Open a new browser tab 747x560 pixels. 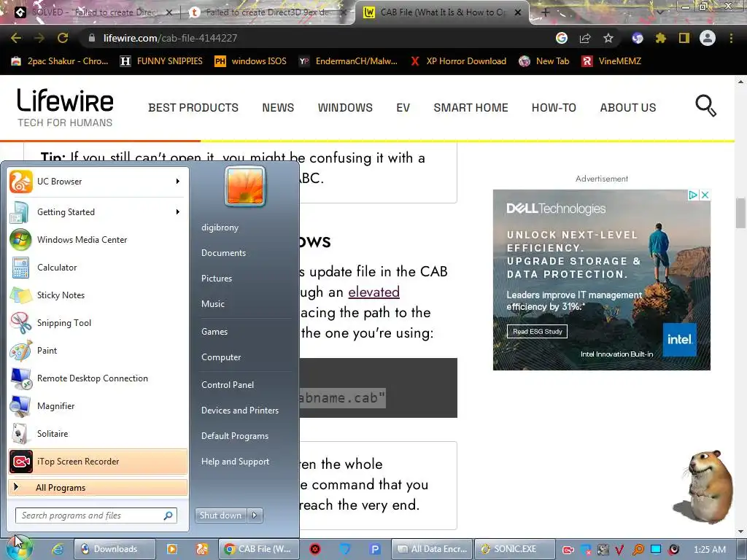pos(546,12)
